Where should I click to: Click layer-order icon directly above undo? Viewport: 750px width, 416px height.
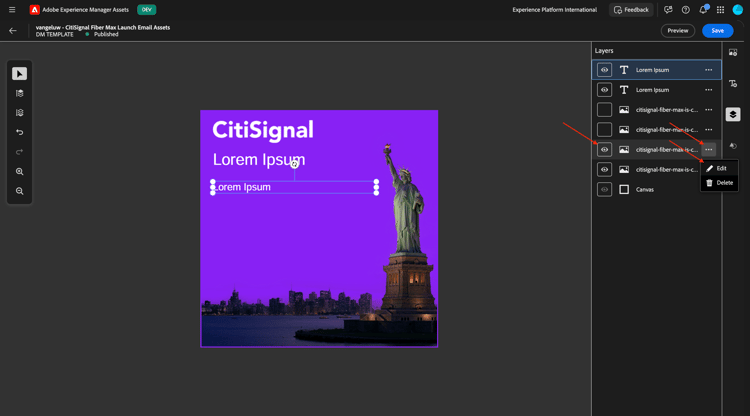point(20,113)
